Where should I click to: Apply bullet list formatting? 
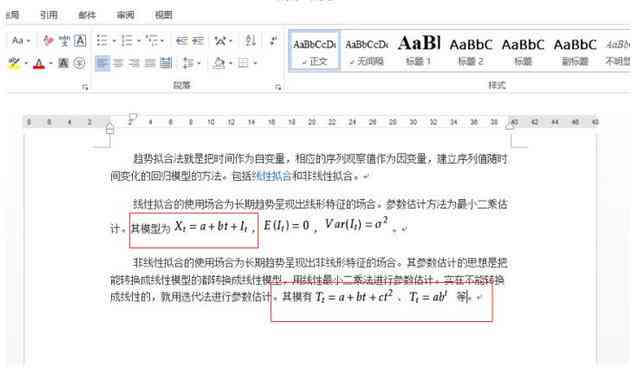point(102,40)
